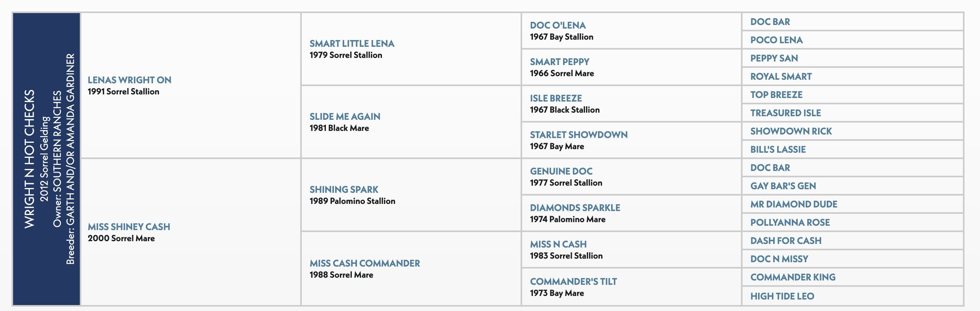This screenshot has height=311, width=980.
Task: Open the MISS N CASH link
Action: [x=558, y=244]
